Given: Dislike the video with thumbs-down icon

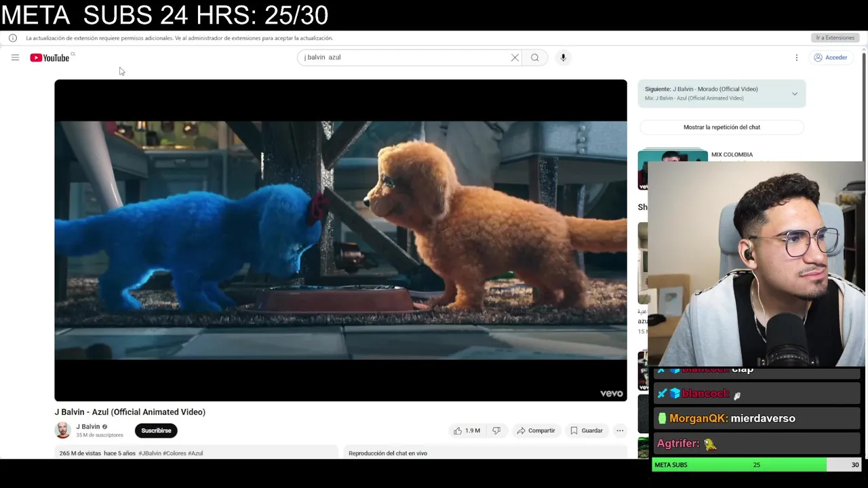Looking at the screenshot, I should pyautogui.click(x=496, y=430).
